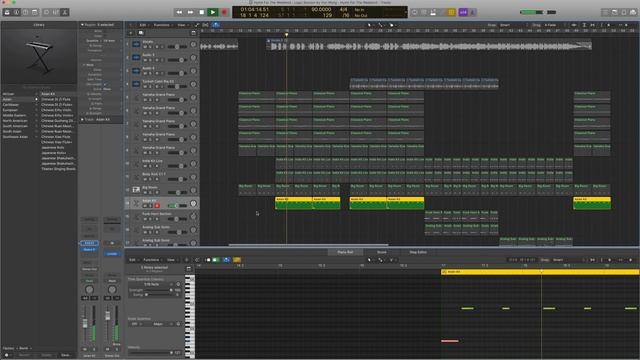
Task: Click the add new track plus button
Action: tap(131, 33)
